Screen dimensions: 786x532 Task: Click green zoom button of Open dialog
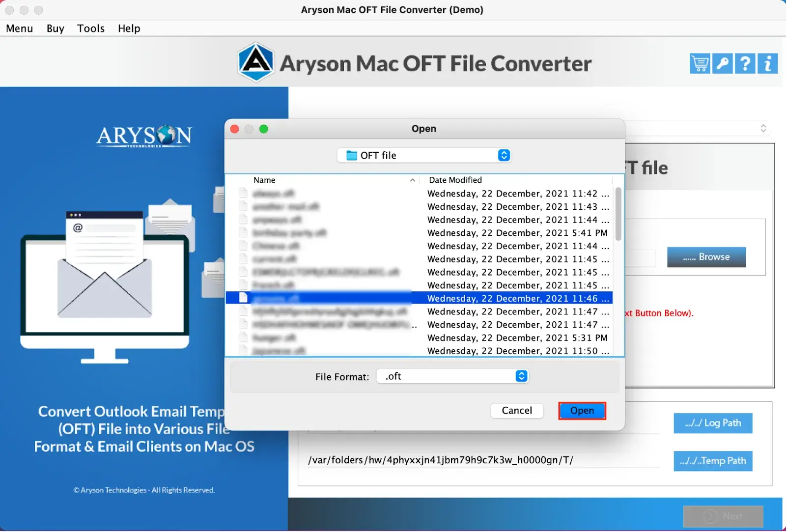point(264,129)
